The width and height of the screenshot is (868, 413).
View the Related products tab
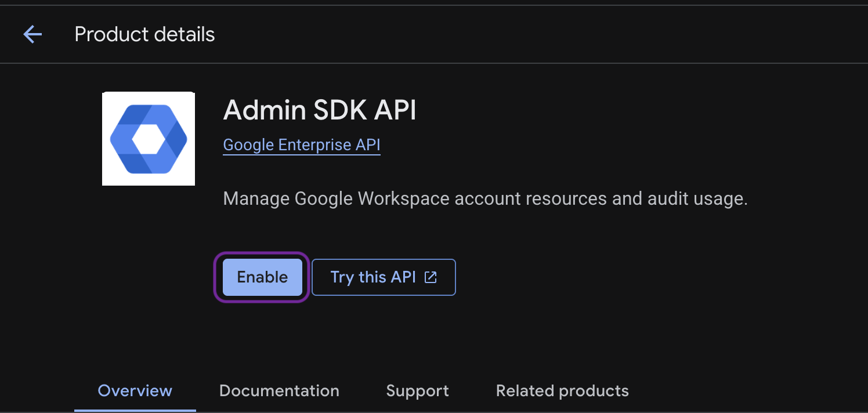pyautogui.click(x=562, y=391)
